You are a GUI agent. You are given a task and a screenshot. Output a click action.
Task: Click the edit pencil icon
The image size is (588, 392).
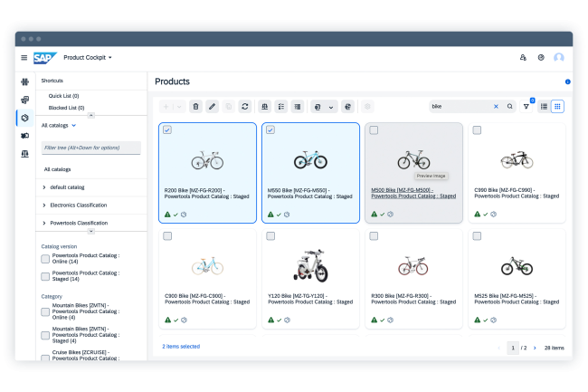[x=212, y=106]
